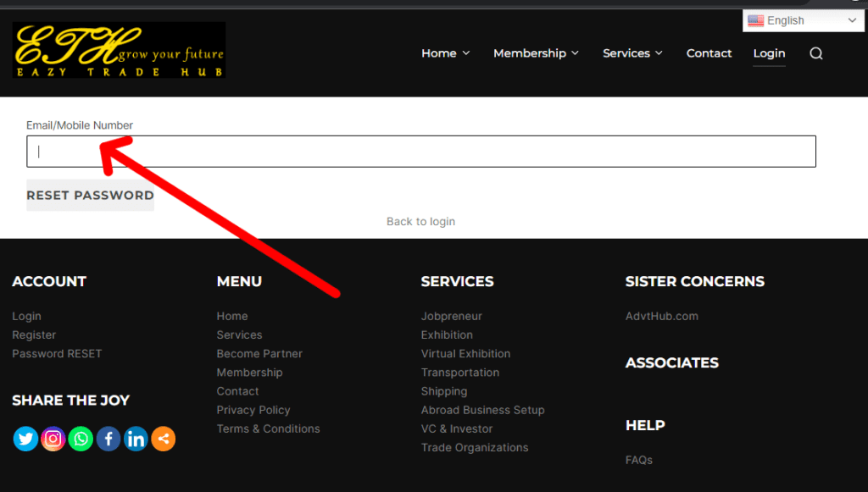Expand the Membership menu dropdown
This screenshot has width=868, height=492.
tap(536, 53)
